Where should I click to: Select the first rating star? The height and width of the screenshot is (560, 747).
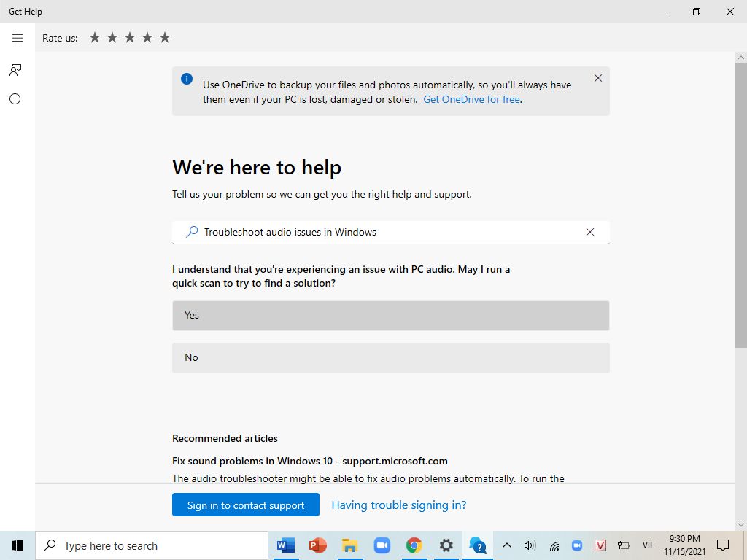(x=95, y=37)
